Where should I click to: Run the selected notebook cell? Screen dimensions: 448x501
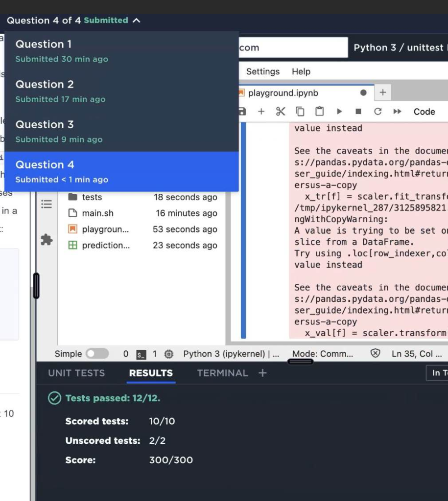[x=339, y=112]
